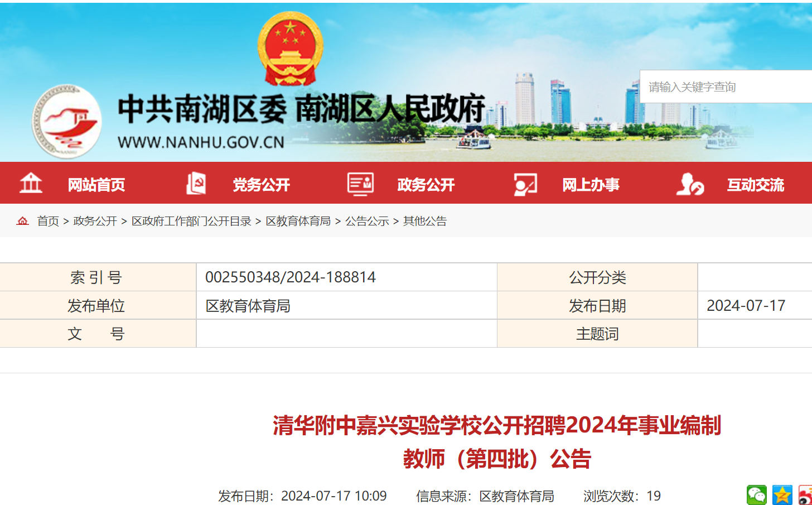Select index number 002550348/2024-188814
This screenshot has height=505, width=812.
[291, 277]
